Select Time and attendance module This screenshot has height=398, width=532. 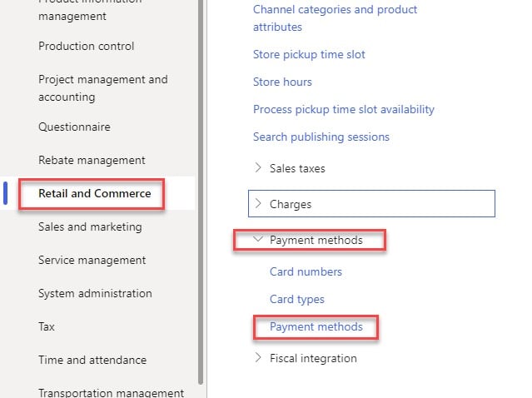(92, 360)
